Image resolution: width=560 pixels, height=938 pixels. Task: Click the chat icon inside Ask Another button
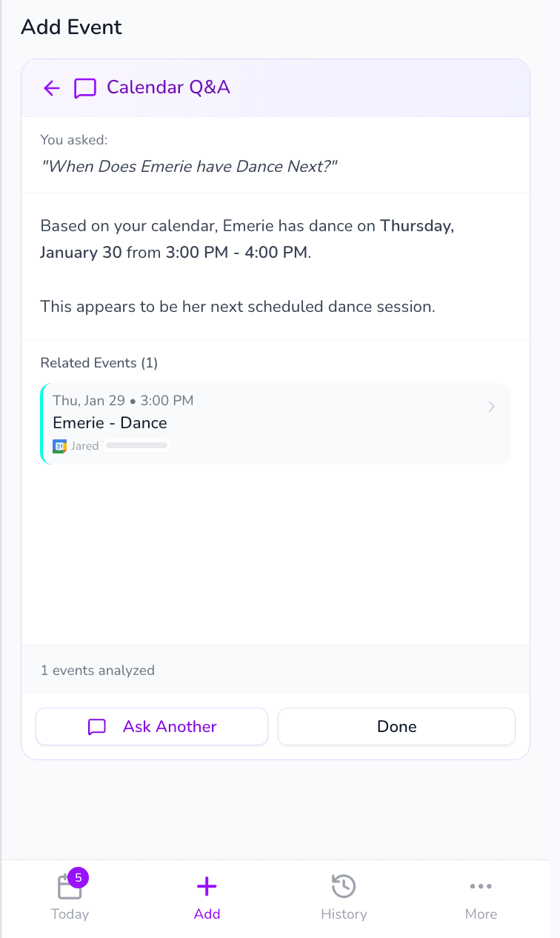coord(97,727)
